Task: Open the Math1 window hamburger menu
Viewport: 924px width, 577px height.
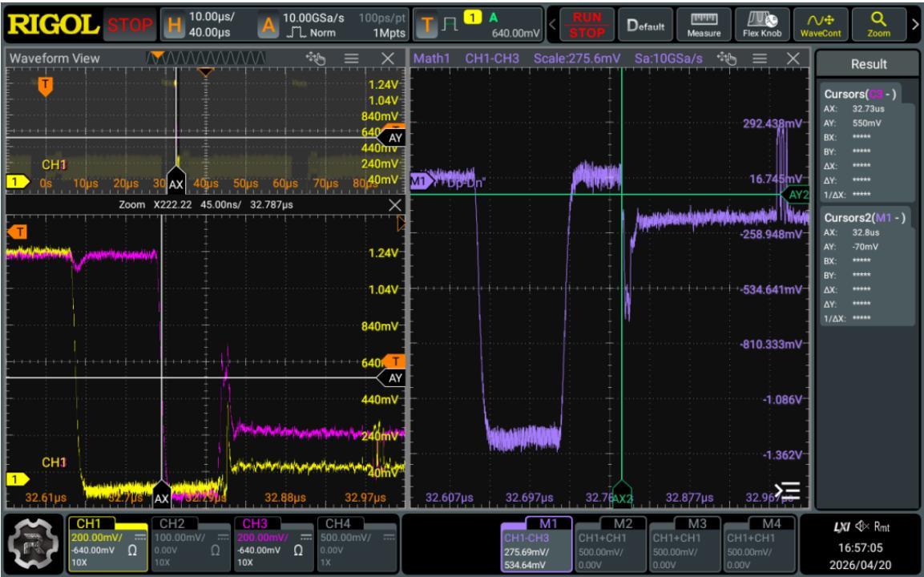Action: 760,58
